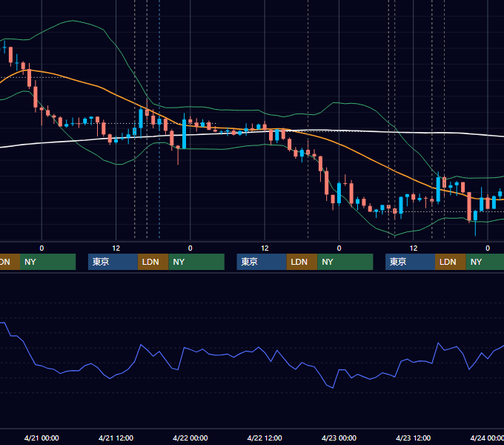Select the tall blue candle at 4/22 00:00

184,133
